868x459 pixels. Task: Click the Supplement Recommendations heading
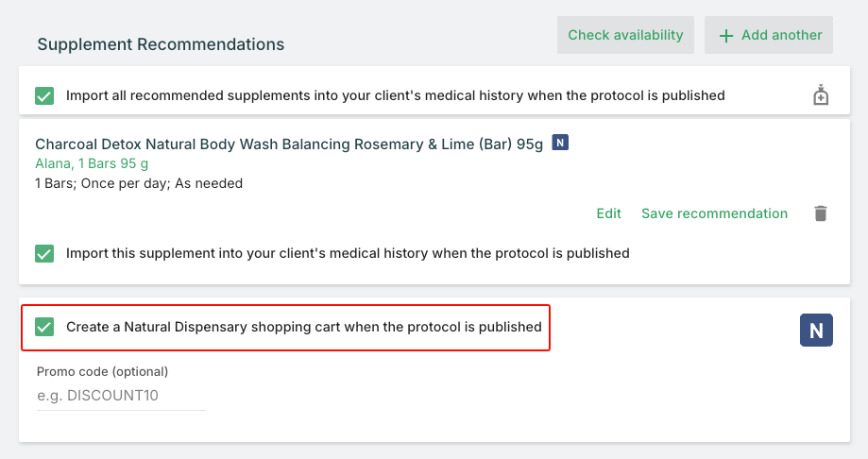tap(161, 44)
